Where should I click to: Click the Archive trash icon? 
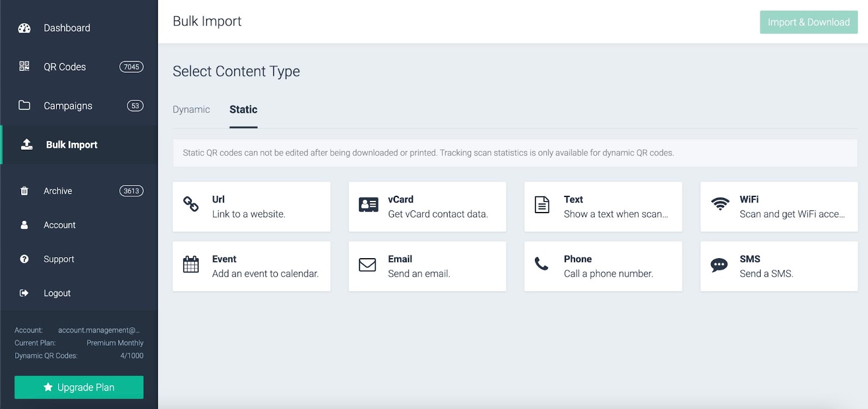point(24,191)
